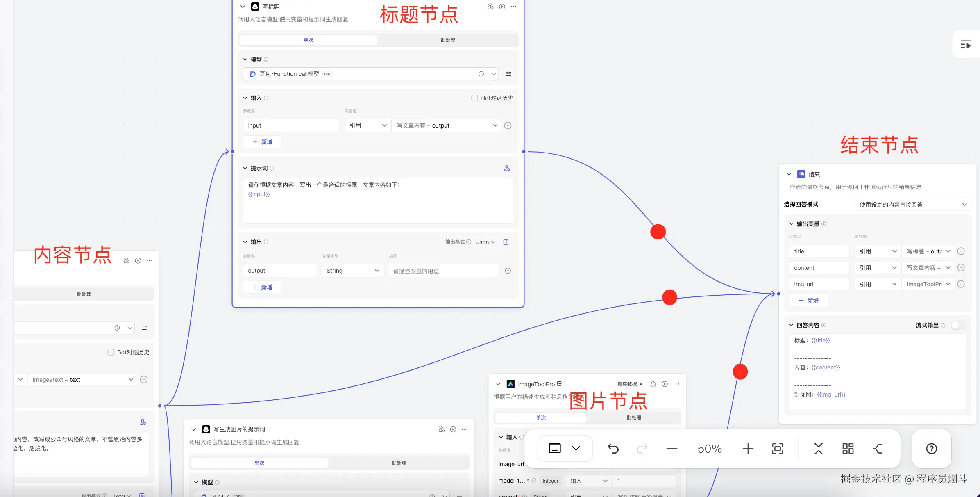Click the undo arrow in bottom toolbar
The height and width of the screenshot is (497, 980).
click(613, 449)
